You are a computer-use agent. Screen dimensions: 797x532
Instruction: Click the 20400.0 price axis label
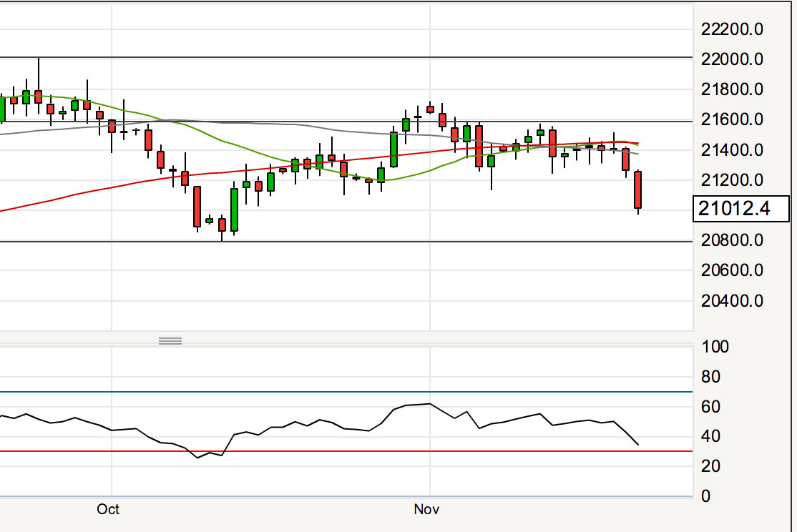(x=732, y=300)
